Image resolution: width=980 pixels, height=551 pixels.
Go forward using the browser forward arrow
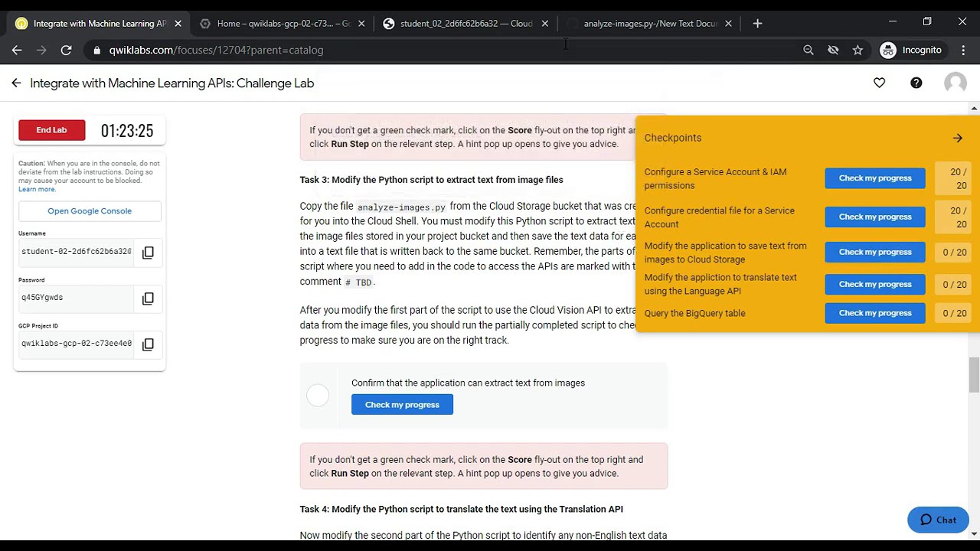coord(41,50)
